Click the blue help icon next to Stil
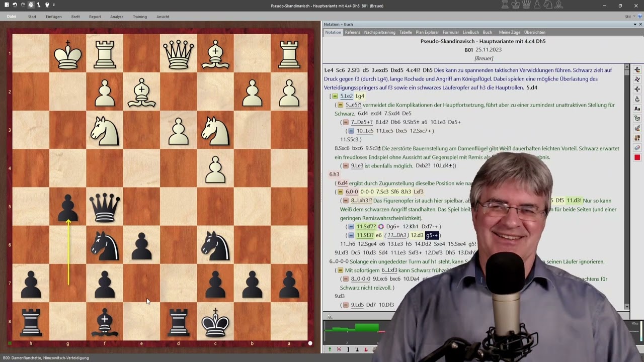Image resolution: width=644 pixels, height=362 pixels. [639, 17]
